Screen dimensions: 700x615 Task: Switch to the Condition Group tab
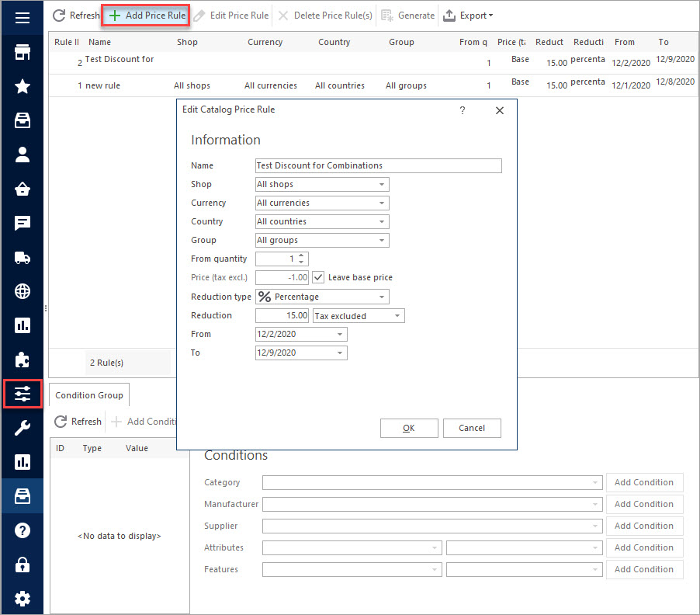[x=88, y=395]
